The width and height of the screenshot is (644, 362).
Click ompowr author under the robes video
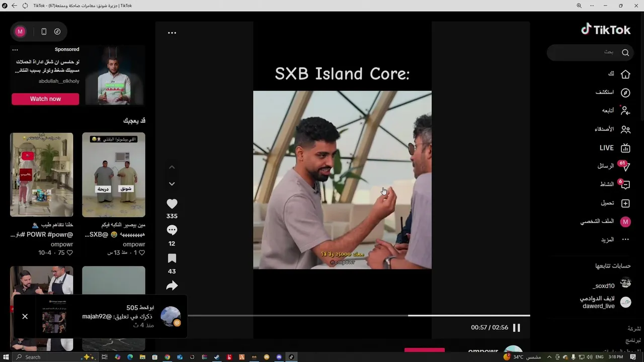coord(134,244)
